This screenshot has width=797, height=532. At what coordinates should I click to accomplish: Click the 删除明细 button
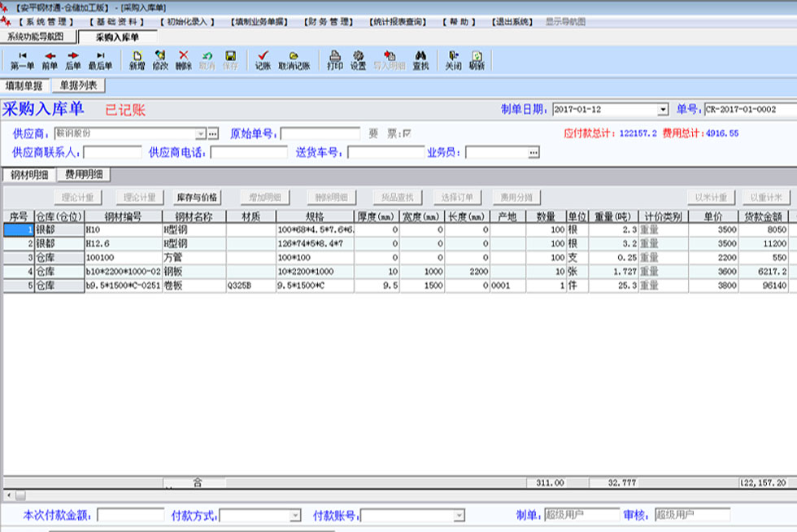(x=332, y=198)
